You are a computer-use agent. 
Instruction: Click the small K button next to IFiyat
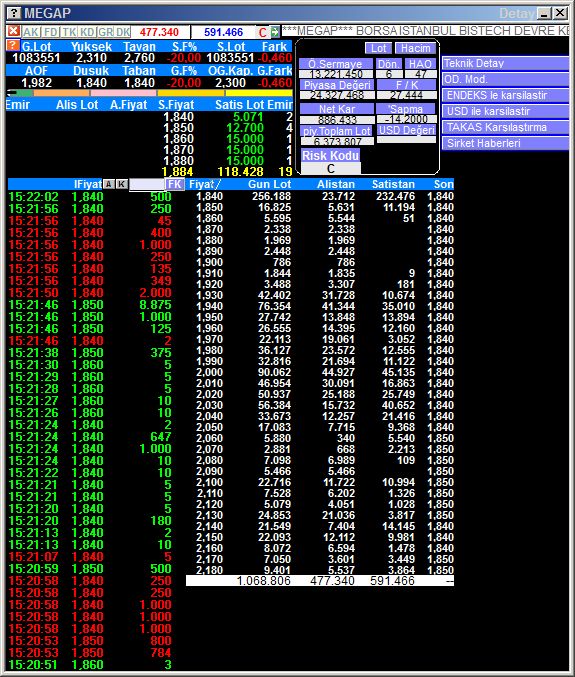(x=122, y=184)
